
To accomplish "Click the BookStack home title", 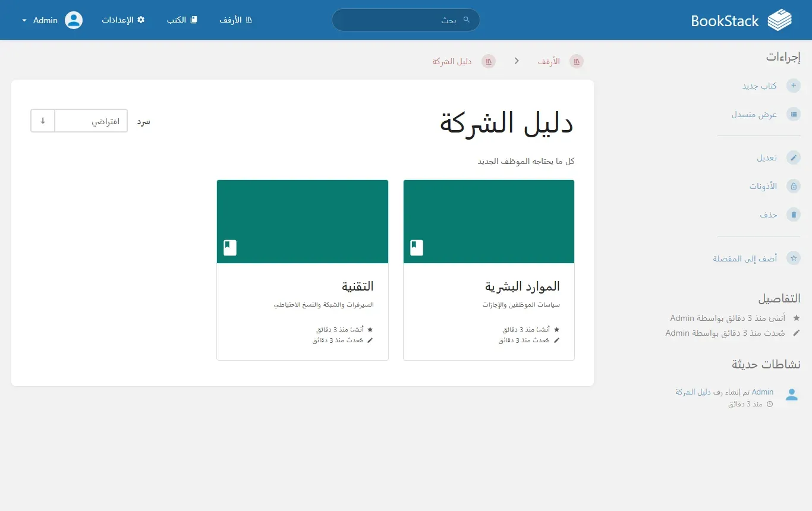I will [725, 21].
